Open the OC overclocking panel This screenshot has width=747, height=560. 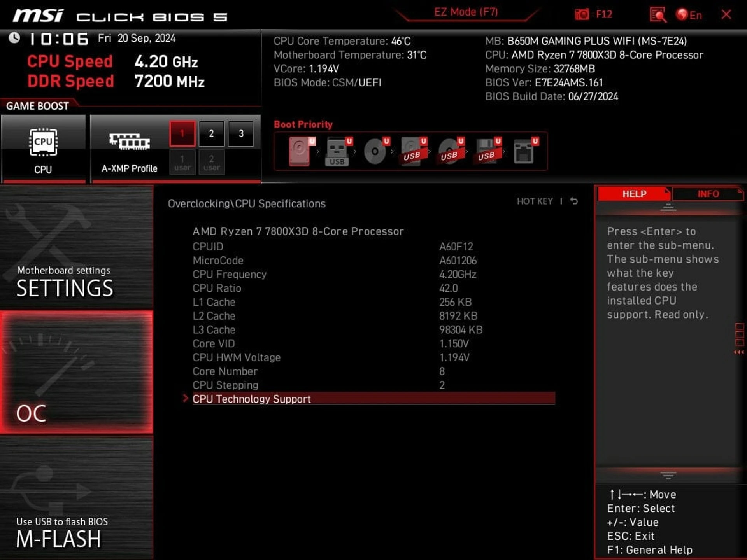77,372
